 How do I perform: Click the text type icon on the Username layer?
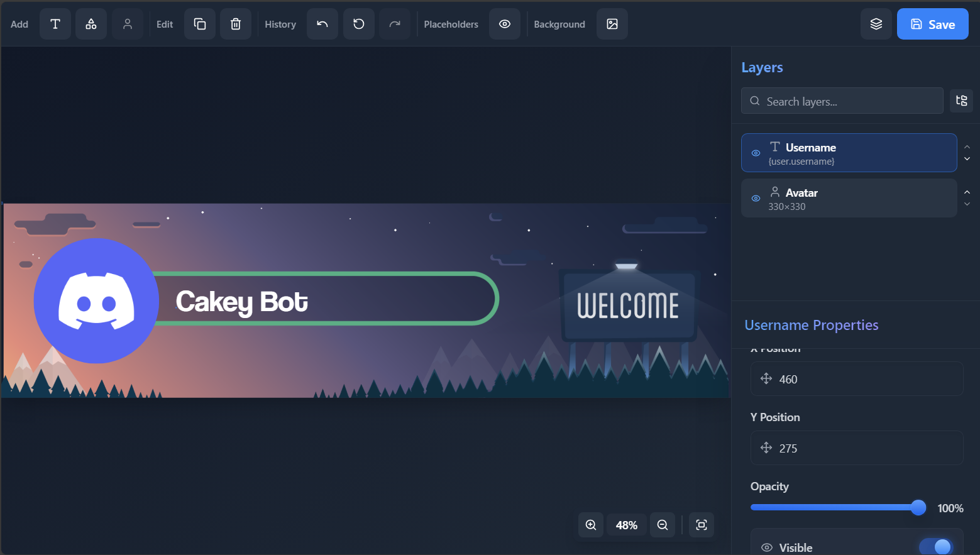click(x=775, y=146)
